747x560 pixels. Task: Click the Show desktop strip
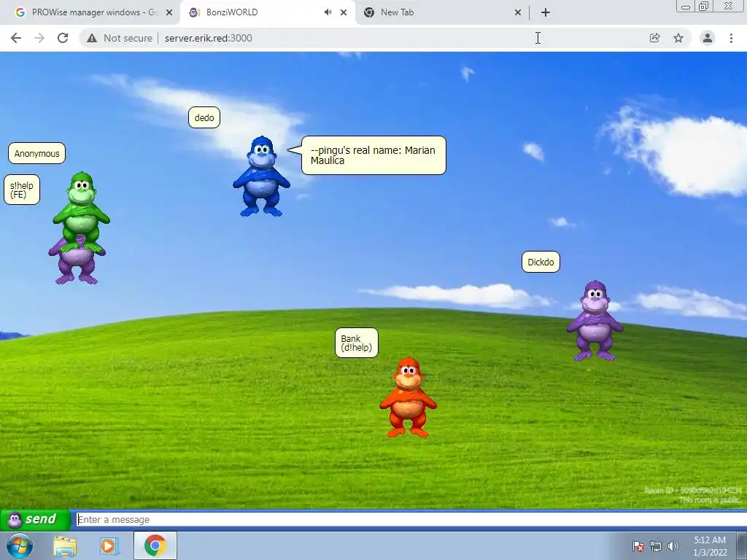pyautogui.click(x=742, y=545)
